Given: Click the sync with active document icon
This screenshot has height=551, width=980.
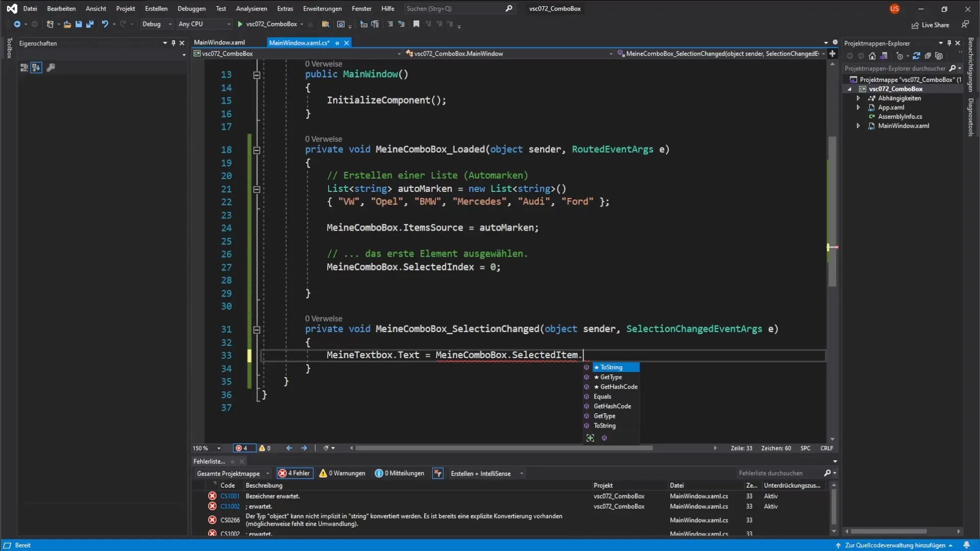Looking at the screenshot, I should click(916, 56).
